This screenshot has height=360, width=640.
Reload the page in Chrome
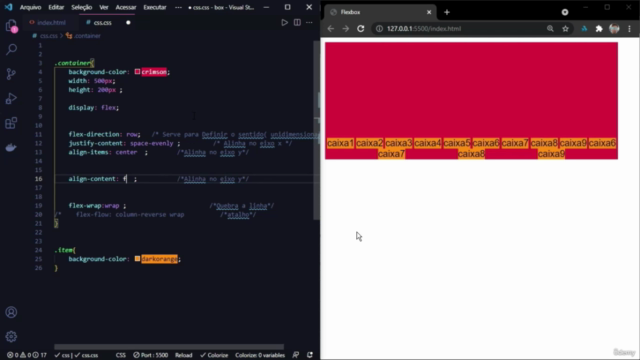tap(360, 29)
